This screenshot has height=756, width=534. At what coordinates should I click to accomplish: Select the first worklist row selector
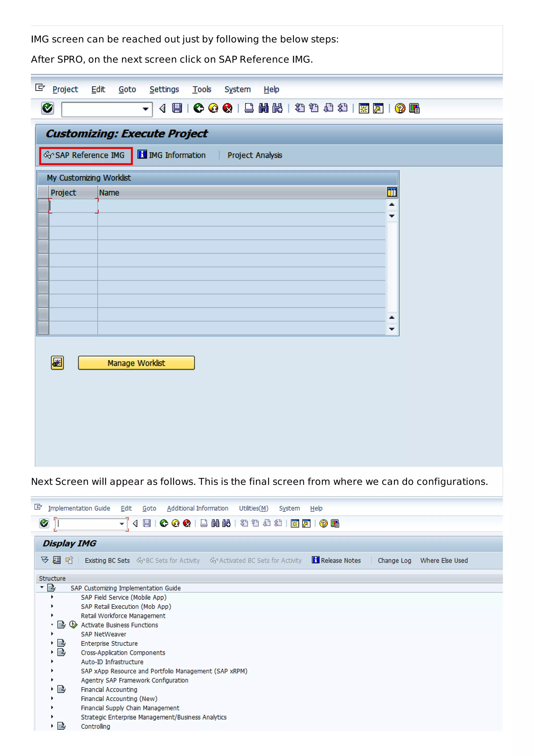[x=43, y=206]
